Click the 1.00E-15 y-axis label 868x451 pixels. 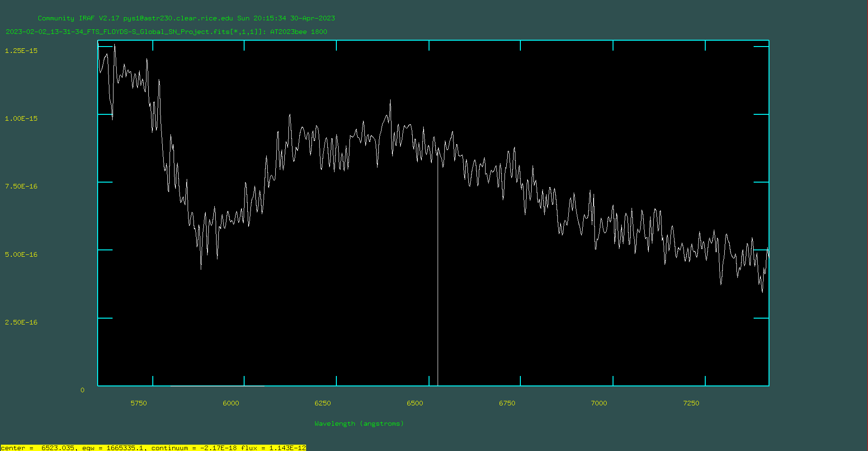coord(21,118)
